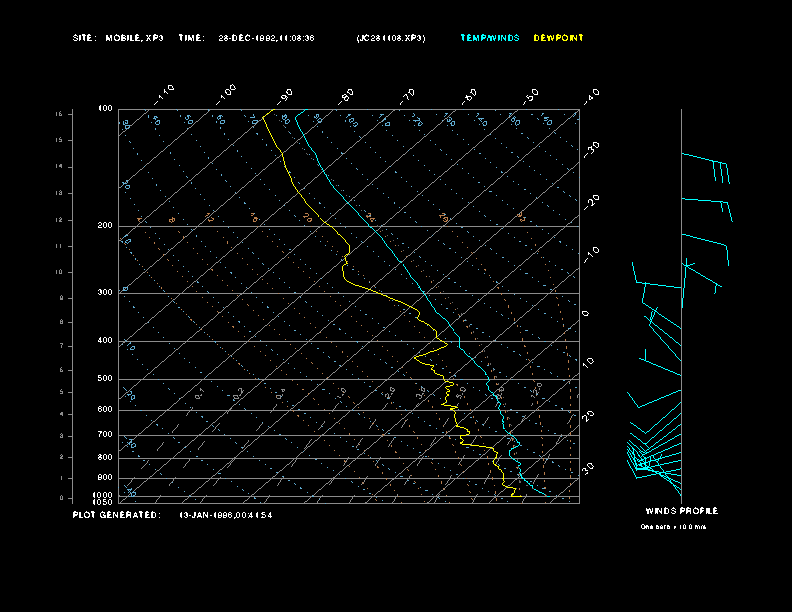This screenshot has height=612, width=792.
Task: Click the "800" pressure level label
Action: click(105, 457)
